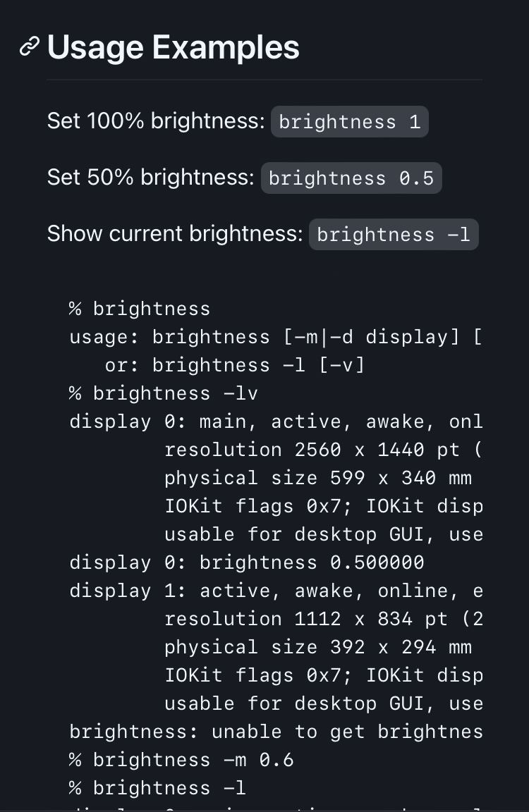This screenshot has height=812, width=529.
Task: Click the "brightness -l" inline code snippet
Action: pos(393,235)
